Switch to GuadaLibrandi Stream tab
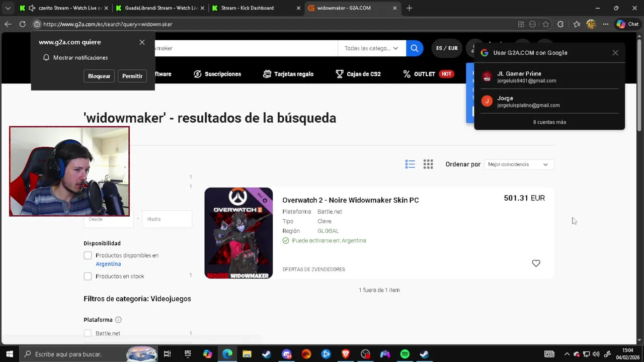Screen dimensions: 644x362 [x=160, y=8]
